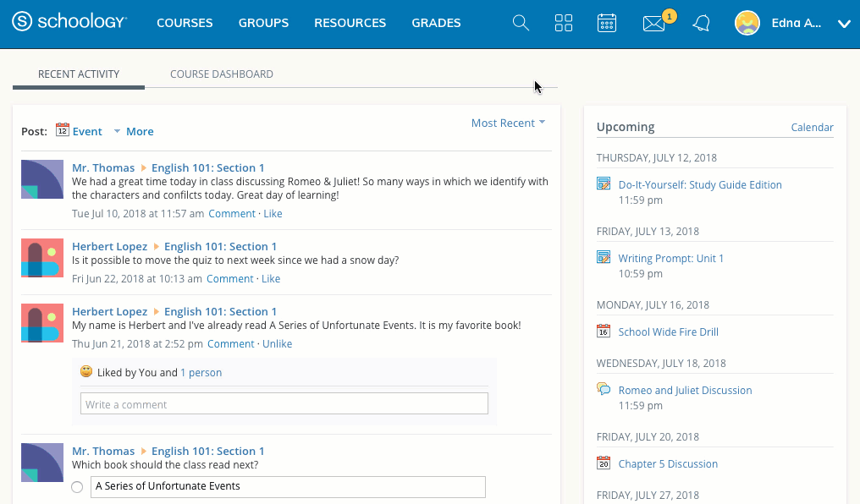Switch to Course Dashboard tab
860x504 pixels.
(222, 74)
